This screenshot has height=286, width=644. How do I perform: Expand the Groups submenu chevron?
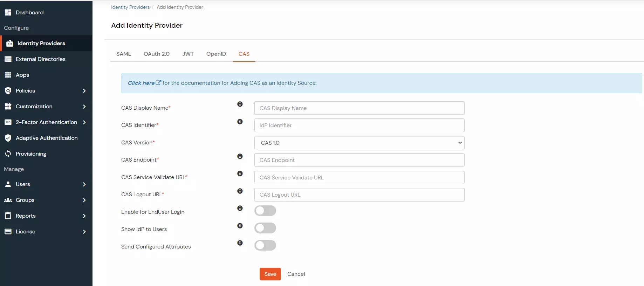(84, 200)
